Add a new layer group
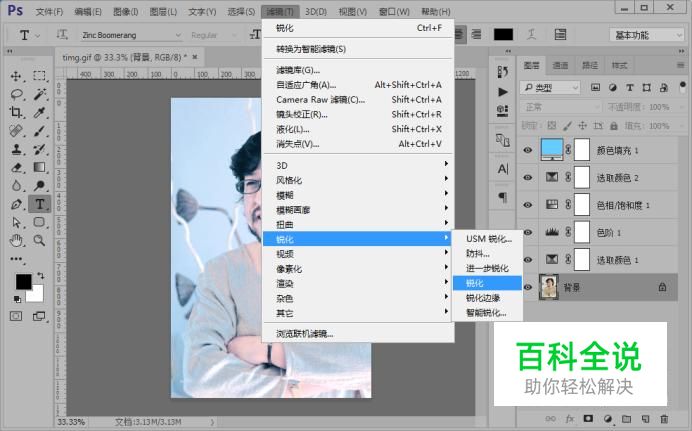 (626, 419)
